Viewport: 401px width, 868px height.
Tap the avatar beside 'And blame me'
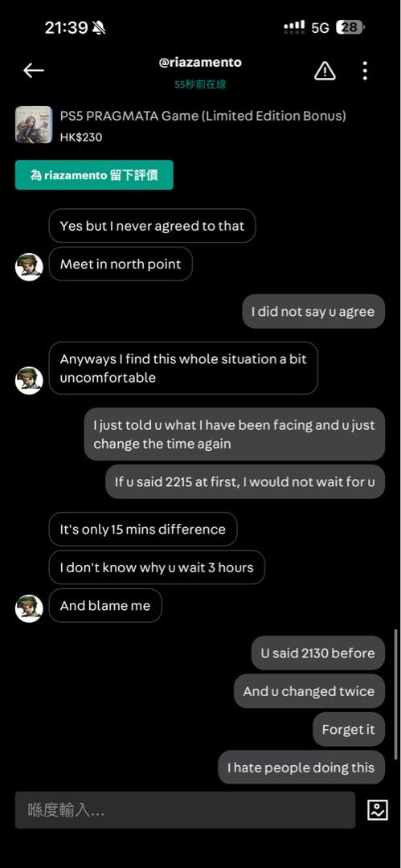(29, 608)
